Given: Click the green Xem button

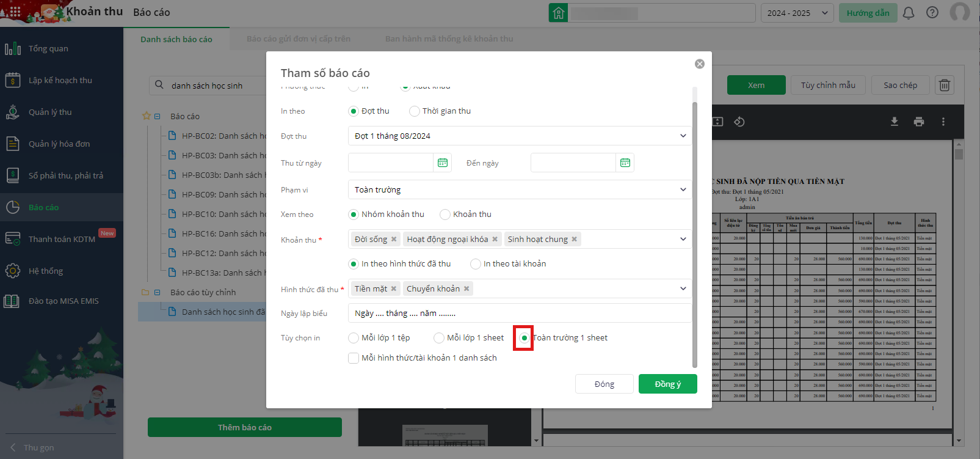Looking at the screenshot, I should [x=757, y=85].
